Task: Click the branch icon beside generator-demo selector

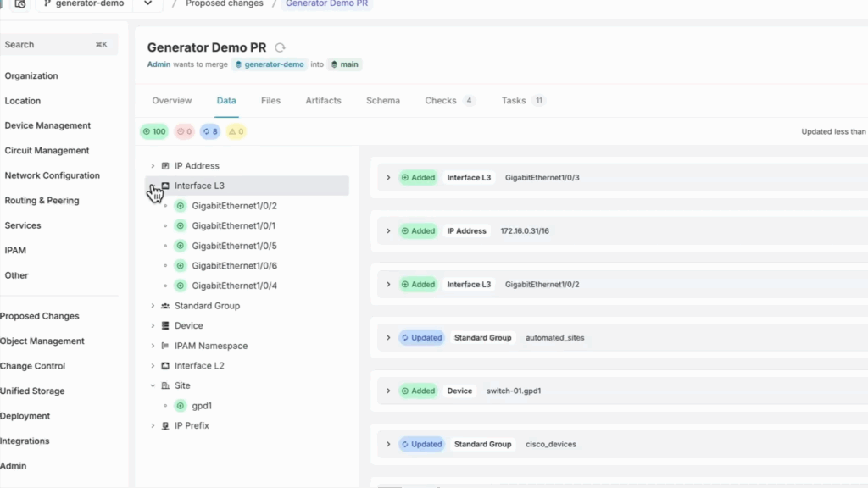Action: (47, 3)
